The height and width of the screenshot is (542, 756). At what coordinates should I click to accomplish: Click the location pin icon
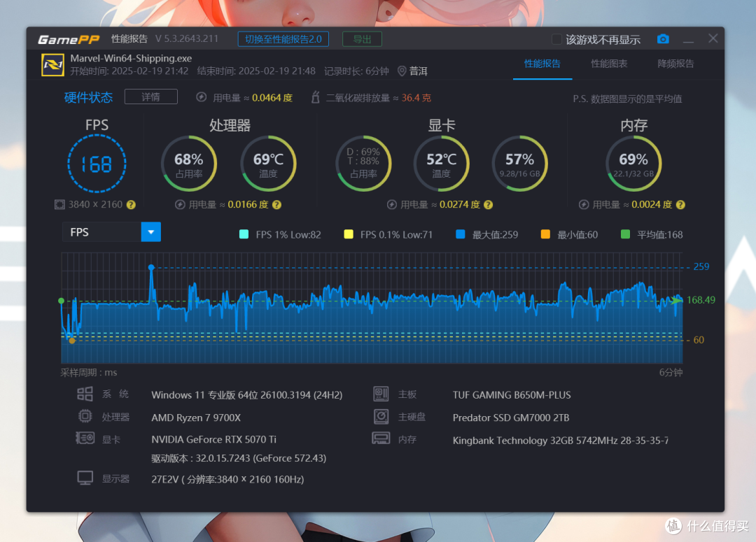(x=402, y=71)
